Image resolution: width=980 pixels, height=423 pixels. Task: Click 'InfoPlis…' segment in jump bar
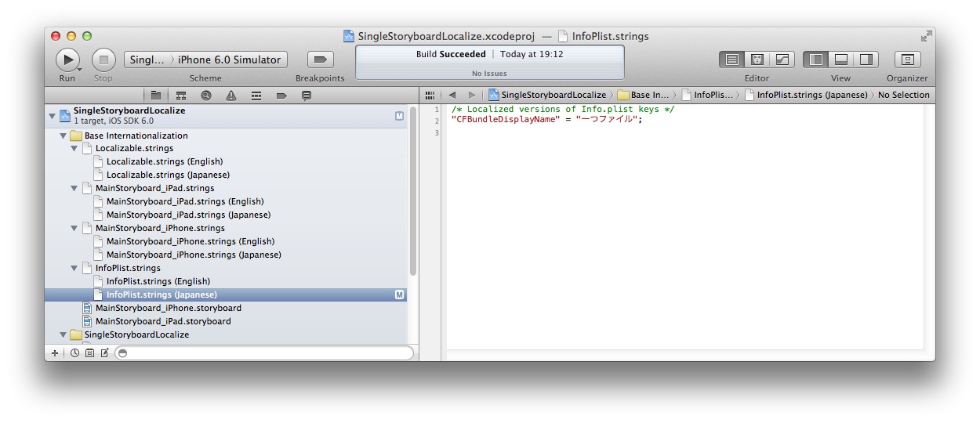[x=707, y=95]
